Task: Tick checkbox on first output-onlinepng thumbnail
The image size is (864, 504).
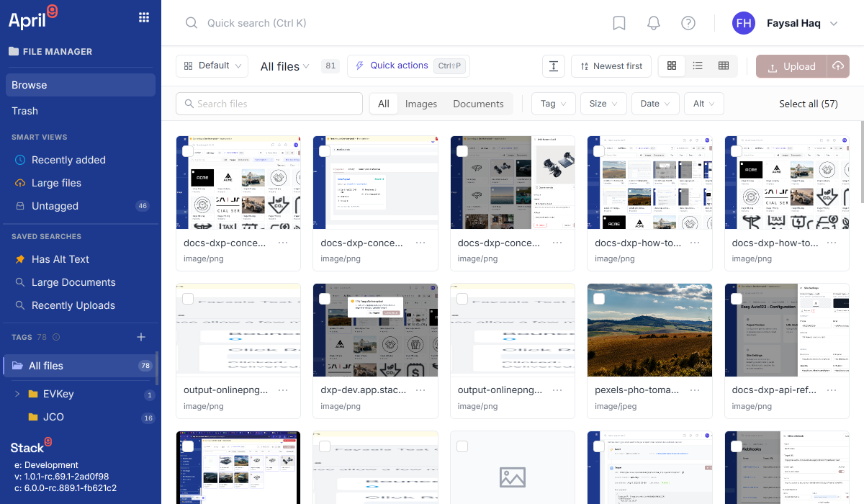Action: 187,298
